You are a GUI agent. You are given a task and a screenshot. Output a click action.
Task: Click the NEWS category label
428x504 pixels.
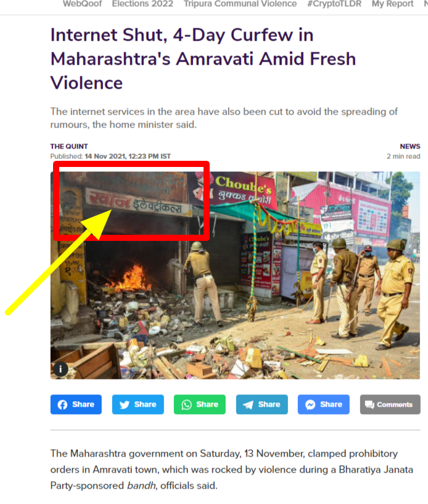(410, 146)
